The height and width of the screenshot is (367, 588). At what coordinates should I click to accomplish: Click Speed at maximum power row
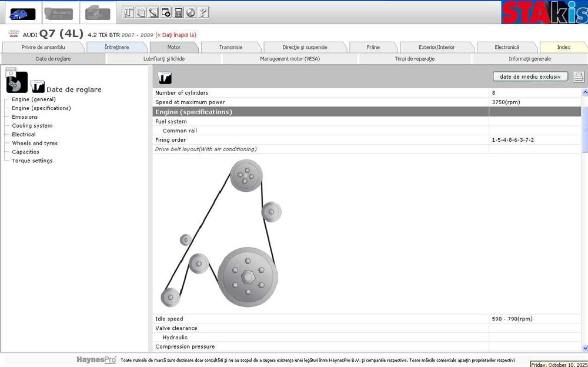pyautogui.click(x=367, y=102)
